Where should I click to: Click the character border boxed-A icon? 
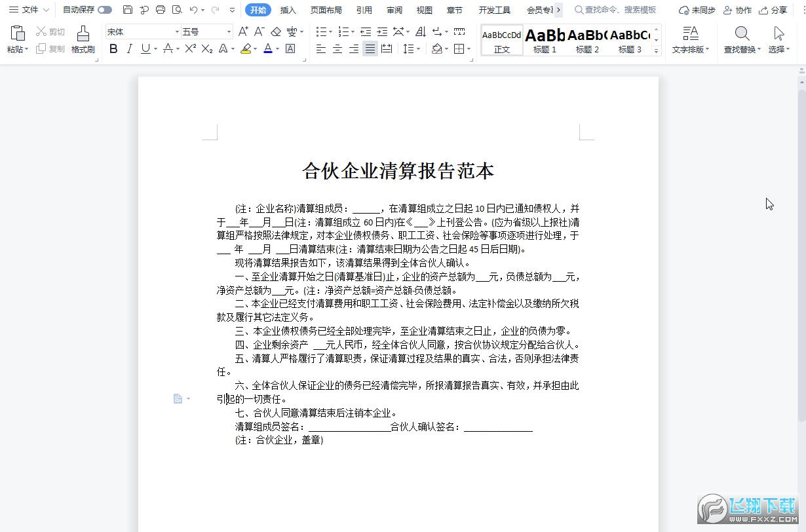click(290, 49)
